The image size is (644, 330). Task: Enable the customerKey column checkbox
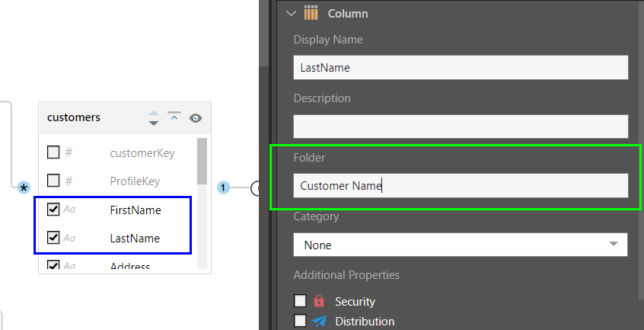(x=53, y=152)
